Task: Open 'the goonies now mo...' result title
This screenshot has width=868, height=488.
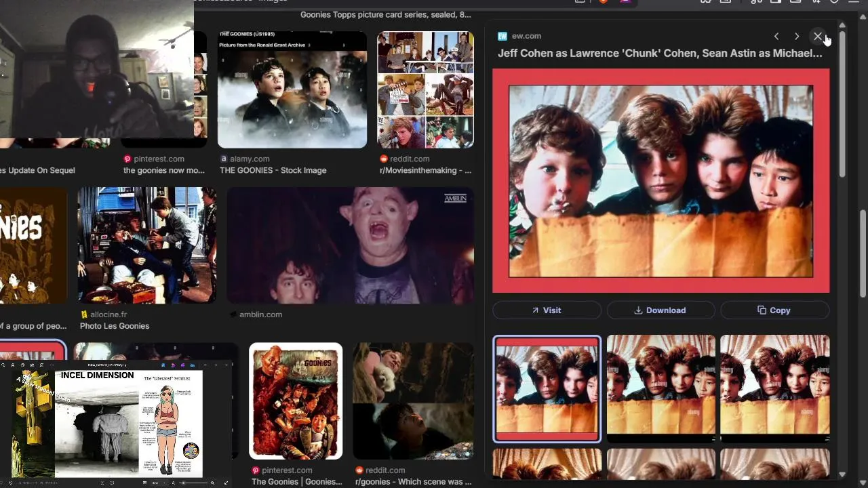Action: (x=163, y=170)
